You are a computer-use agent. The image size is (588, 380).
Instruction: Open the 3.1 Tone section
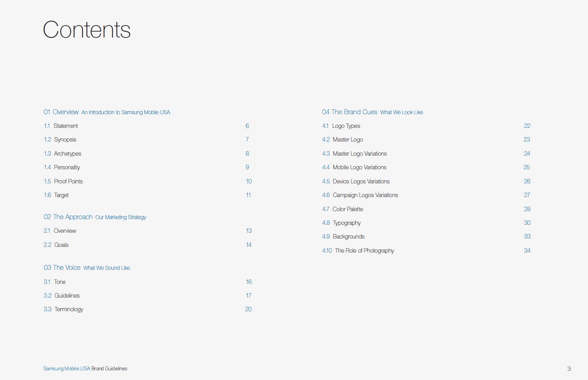[60, 282]
